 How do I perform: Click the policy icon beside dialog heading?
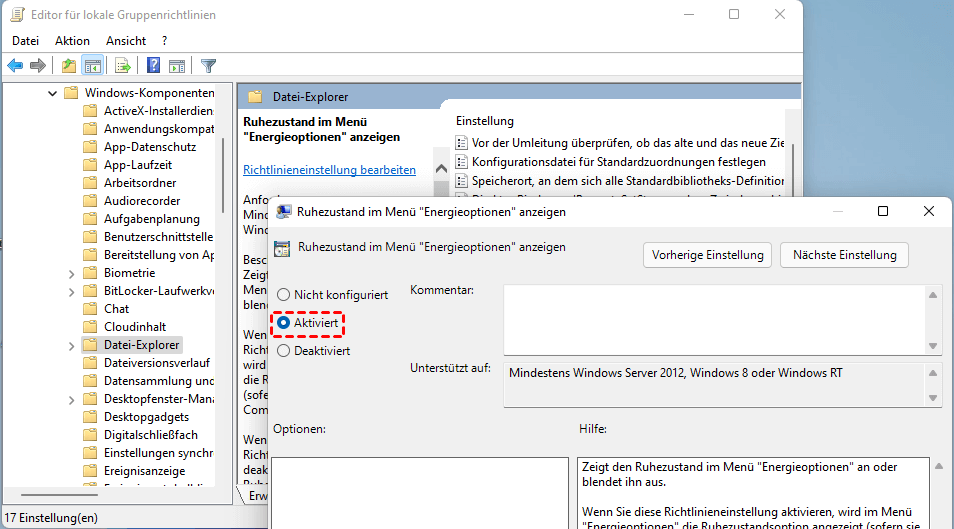coord(282,248)
